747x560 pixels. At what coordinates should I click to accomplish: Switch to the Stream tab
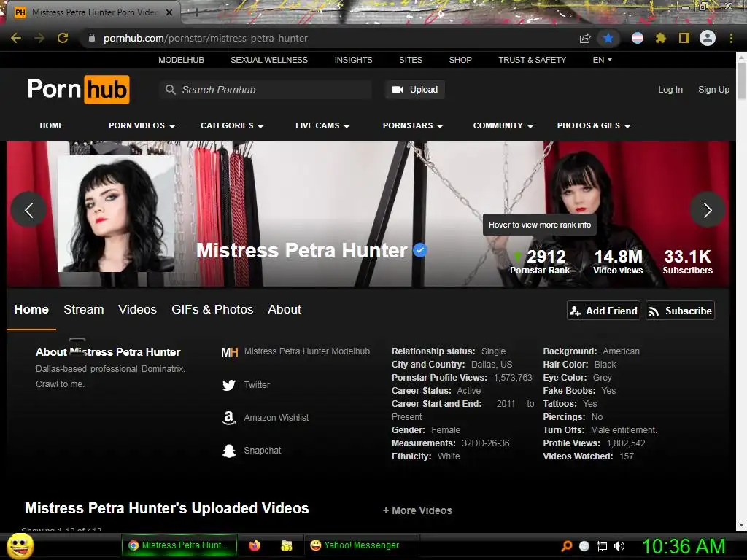84,309
